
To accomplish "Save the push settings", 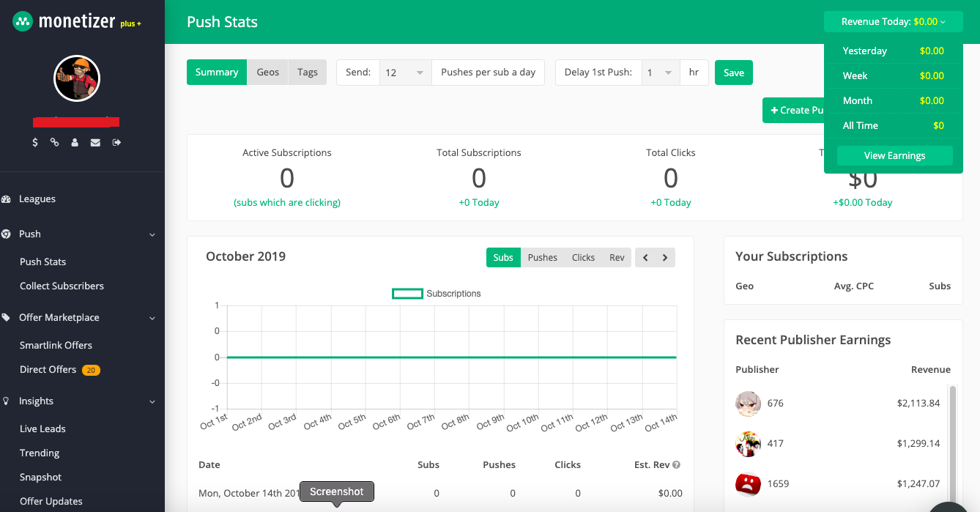I will pos(734,73).
